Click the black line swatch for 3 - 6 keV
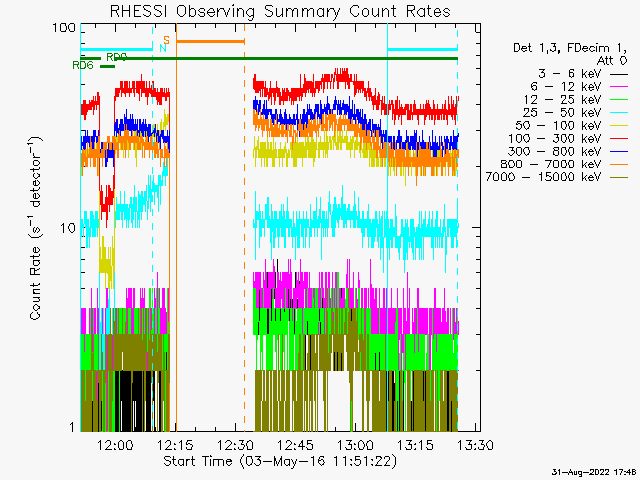Screen dimensions: 640x480 click(x=619, y=75)
